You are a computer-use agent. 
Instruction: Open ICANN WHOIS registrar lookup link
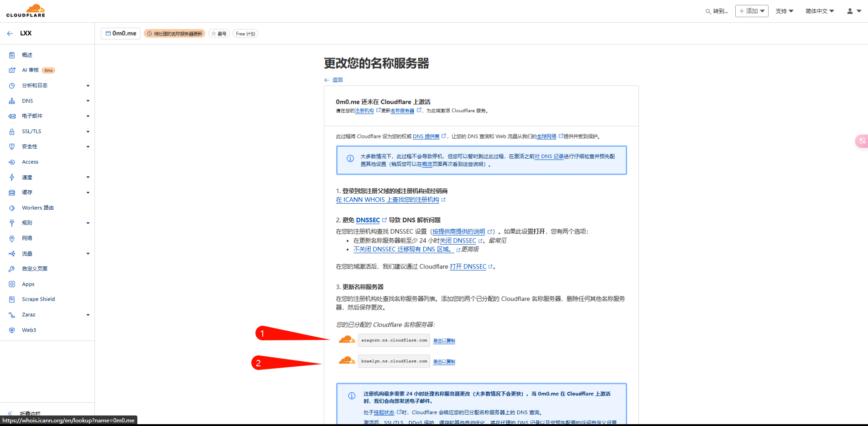coord(387,200)
